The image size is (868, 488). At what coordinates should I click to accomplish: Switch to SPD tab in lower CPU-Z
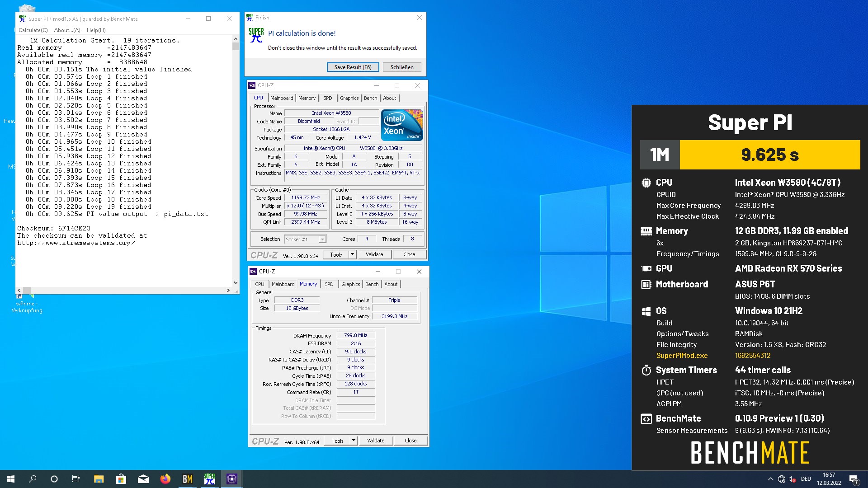coord(329,284)
